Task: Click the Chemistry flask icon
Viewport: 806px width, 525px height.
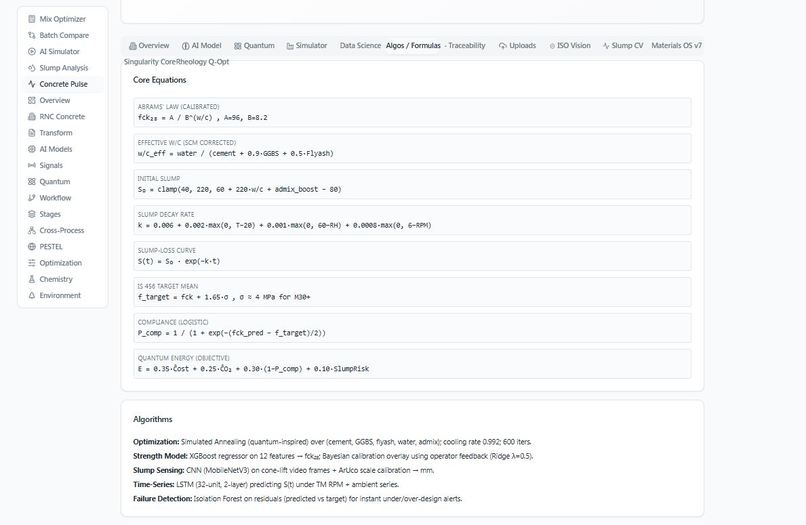Action: (32, 279)
